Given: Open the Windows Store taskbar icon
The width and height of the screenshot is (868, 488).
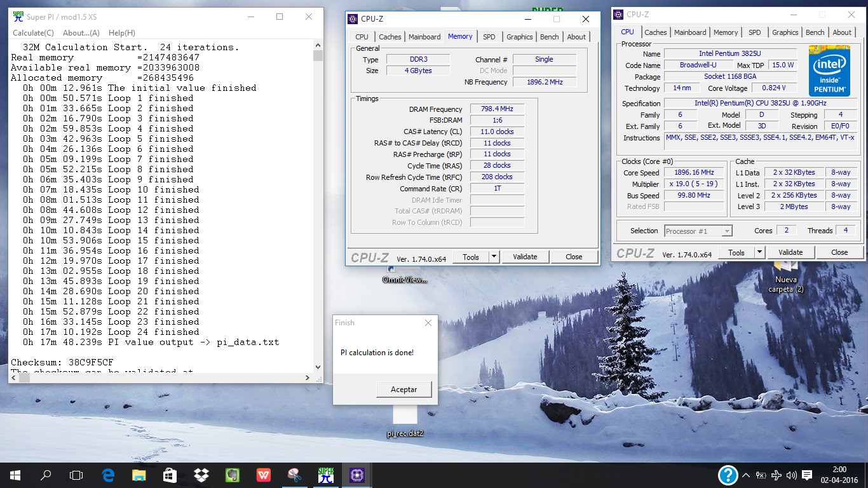Looking at the screenshot, I should pos(170,475).
